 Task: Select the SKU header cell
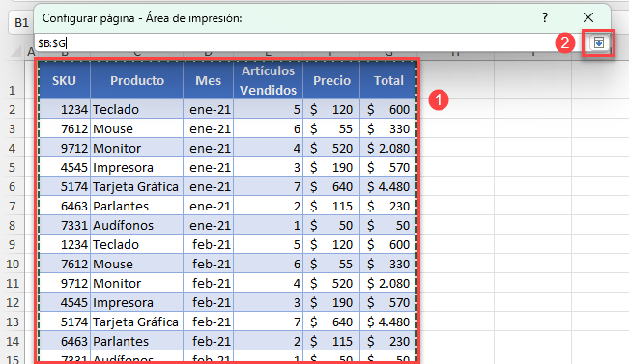(65, 80)
